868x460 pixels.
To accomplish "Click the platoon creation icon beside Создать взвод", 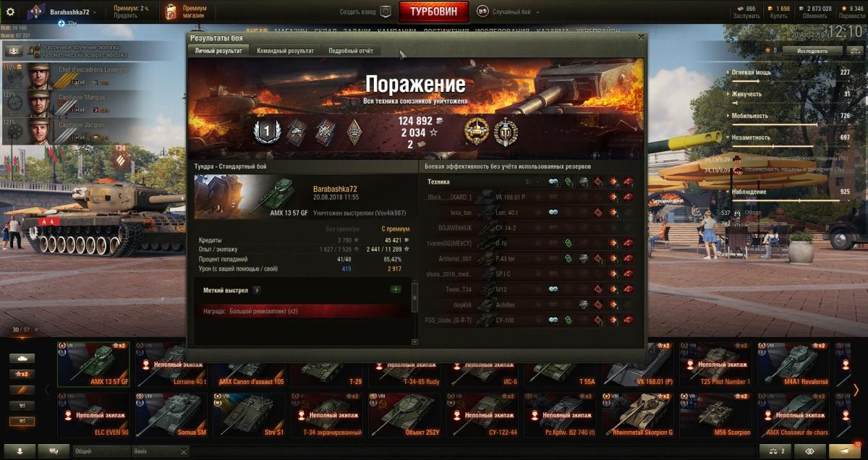I will pos(386,12).
